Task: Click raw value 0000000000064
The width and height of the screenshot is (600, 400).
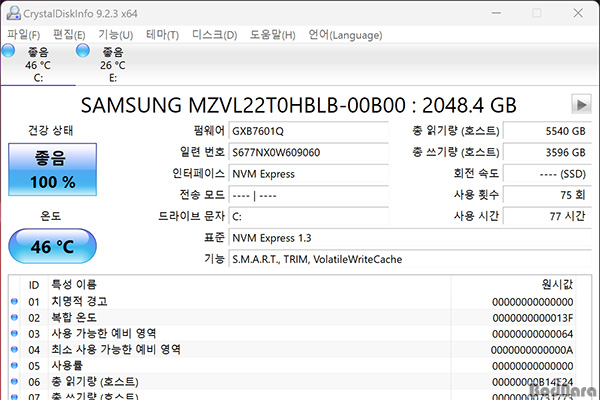Action: coord(533,334)
